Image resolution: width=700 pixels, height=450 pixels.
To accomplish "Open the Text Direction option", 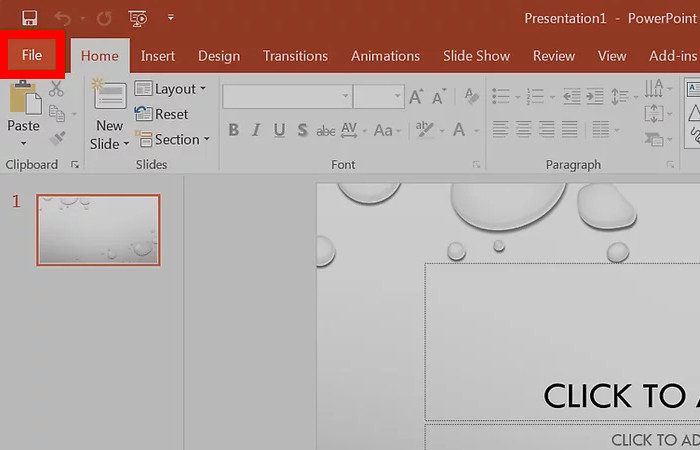I will click(654, 88).
